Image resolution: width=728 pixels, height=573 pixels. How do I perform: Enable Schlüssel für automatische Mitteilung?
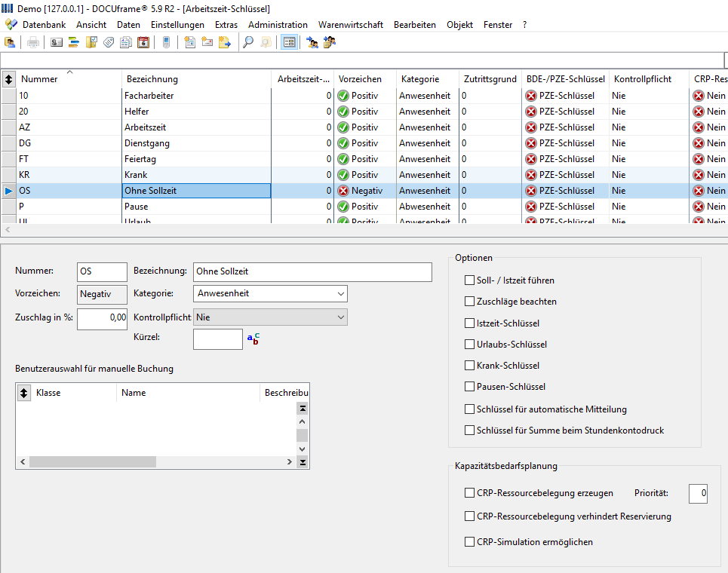coord(469,409)
